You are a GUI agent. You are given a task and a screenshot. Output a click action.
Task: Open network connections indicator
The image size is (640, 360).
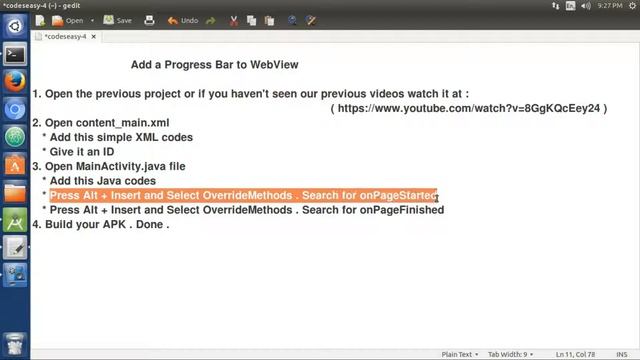pyautogui.click(x=556, y=6)
